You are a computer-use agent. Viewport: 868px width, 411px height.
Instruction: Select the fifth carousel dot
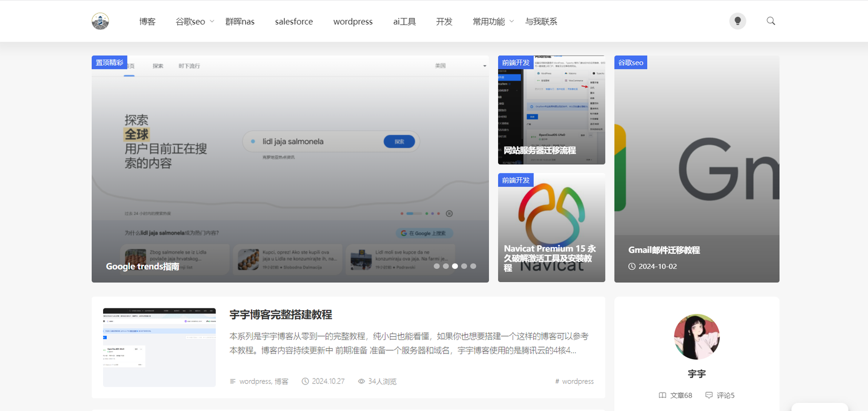pyautogui.click(x=474, y=266)
